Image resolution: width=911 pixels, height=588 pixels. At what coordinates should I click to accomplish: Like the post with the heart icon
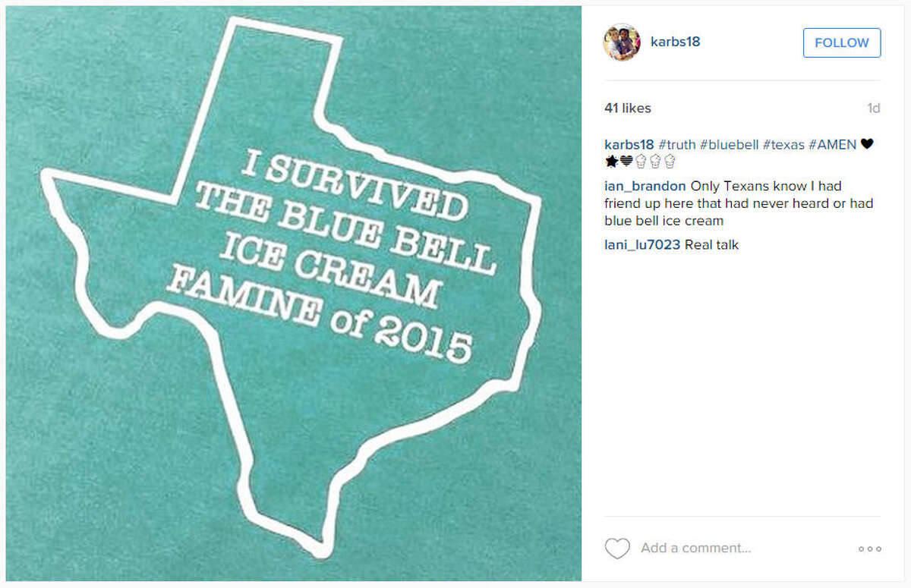[617, 548]
